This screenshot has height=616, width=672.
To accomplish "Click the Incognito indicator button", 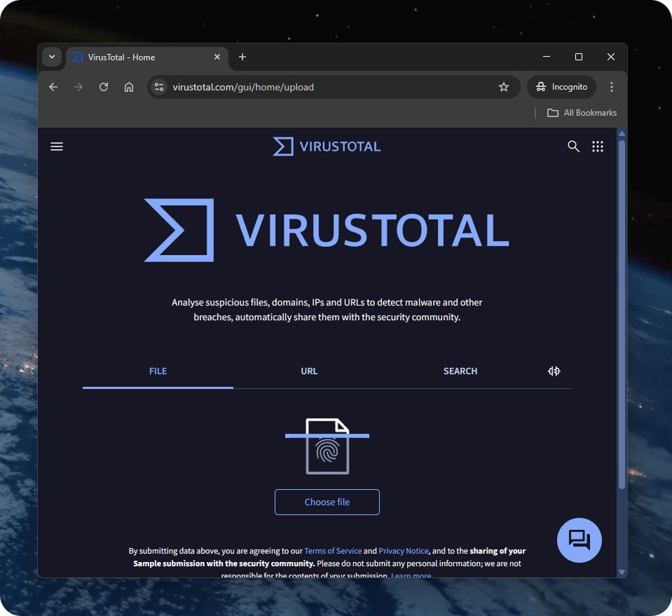I will pos(561,87).
